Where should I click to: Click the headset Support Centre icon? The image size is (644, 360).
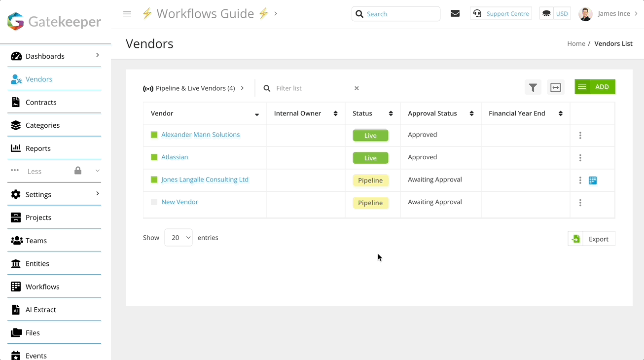coord(477,13)
